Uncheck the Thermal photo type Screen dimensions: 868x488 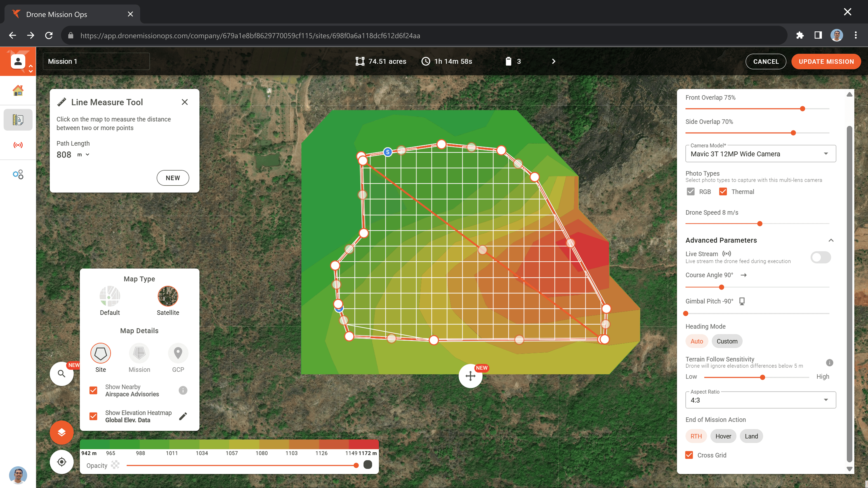(723, 192)
